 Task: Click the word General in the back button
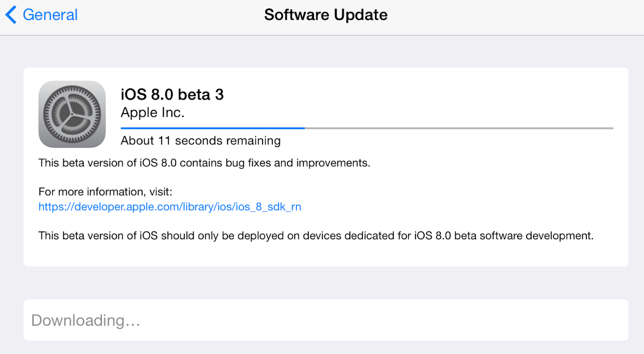click(50, 15)
